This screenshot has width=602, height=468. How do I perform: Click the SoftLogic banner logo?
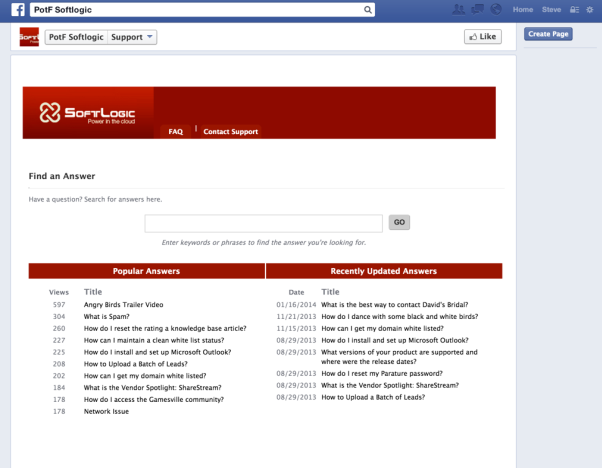click(87, 112)
